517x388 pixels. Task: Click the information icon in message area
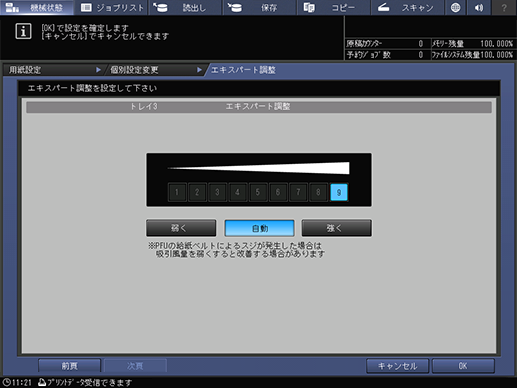23,31
